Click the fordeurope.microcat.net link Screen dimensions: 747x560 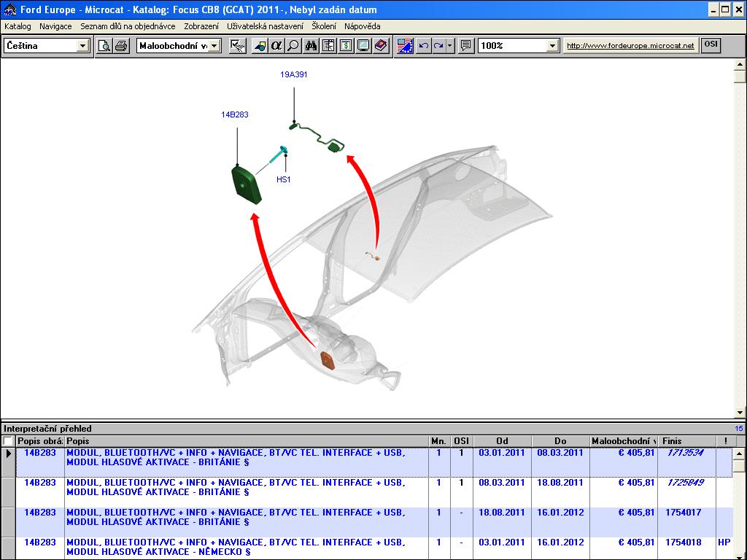(630, 46)
